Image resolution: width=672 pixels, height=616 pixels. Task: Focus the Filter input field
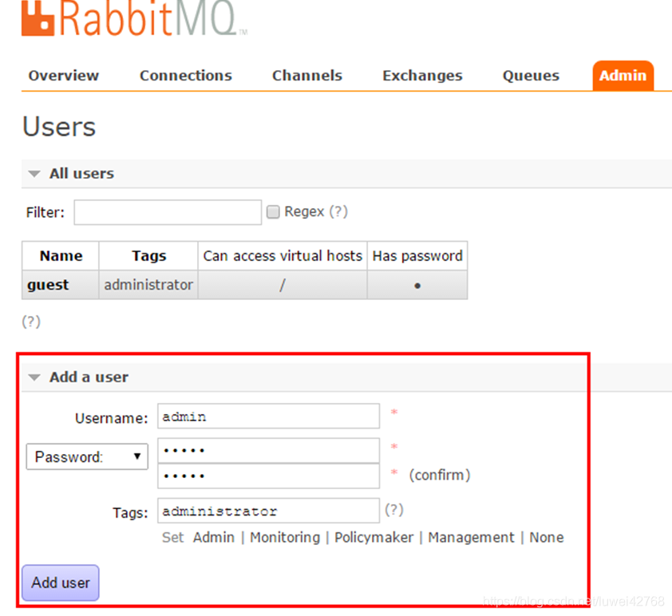(168, 212)
